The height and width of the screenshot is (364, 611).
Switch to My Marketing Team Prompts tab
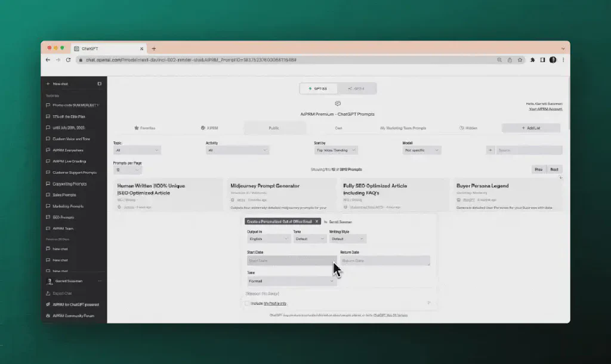[x=403, y=128]
